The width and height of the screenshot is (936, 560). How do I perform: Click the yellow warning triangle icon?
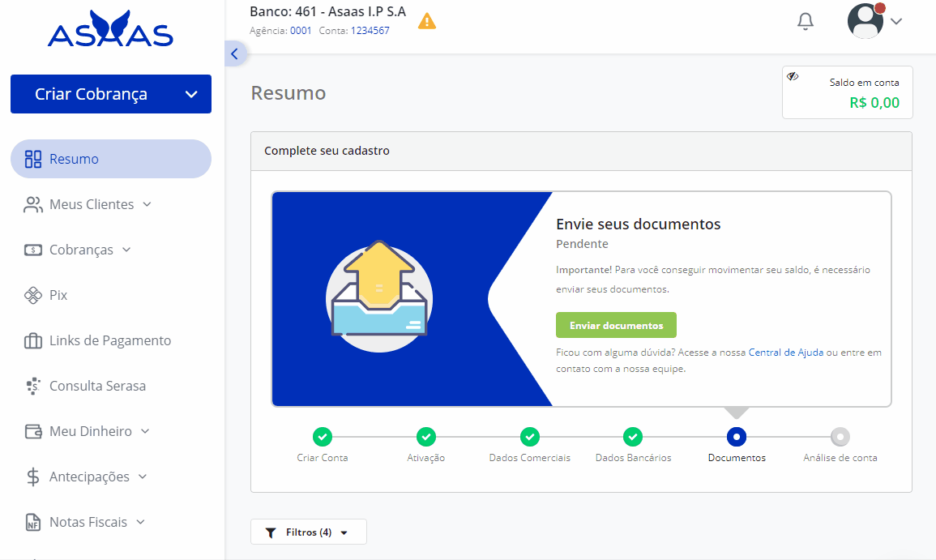tap(427, 22)
